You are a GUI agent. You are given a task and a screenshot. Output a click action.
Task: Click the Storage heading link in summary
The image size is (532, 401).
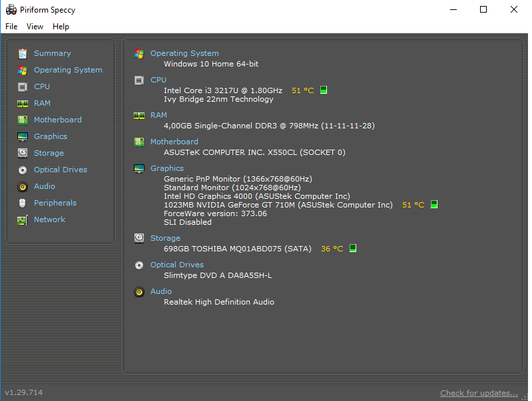point(165,238)
